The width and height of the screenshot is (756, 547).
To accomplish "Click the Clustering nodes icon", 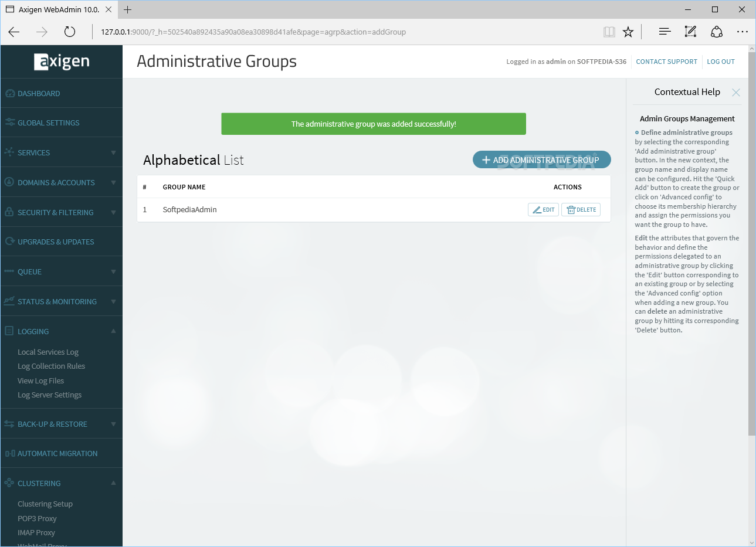I will point(9,483).
